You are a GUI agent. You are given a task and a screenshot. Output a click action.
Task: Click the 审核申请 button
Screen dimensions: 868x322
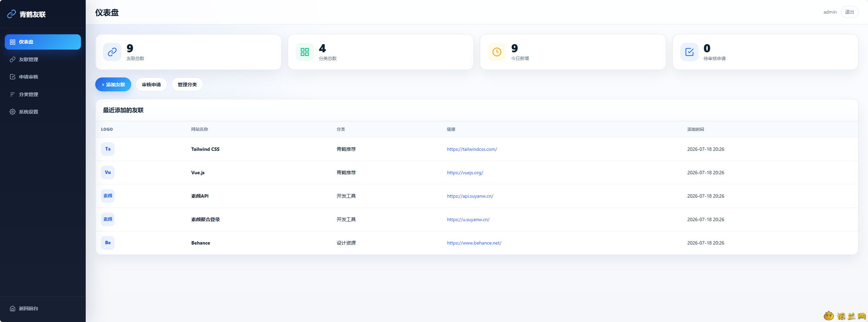coord(151,85)
